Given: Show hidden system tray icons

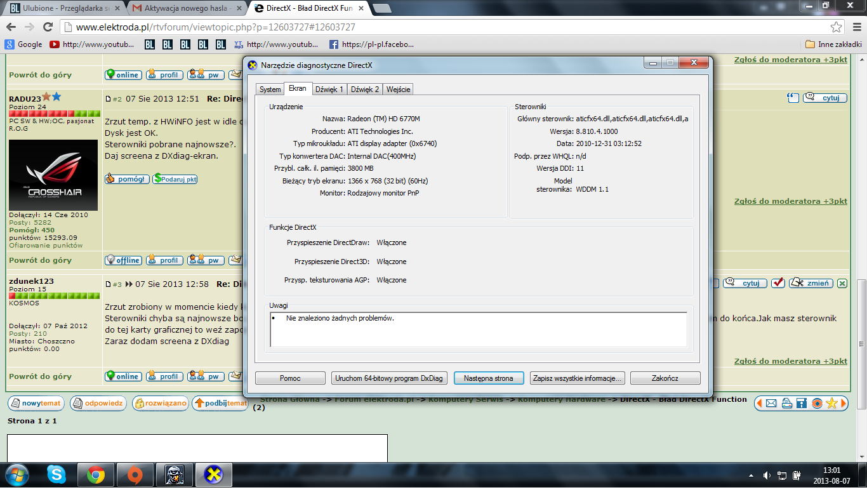Looking at the screenshot, I should [752, 475].
